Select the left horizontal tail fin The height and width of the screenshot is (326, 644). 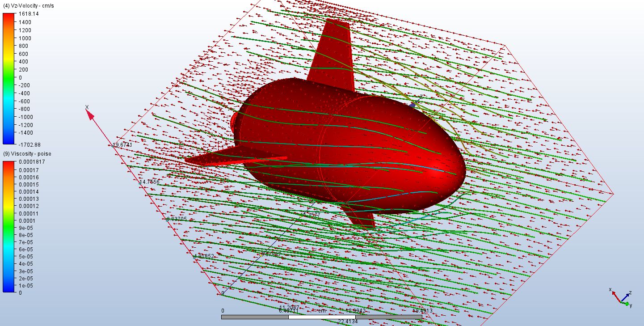point(235,156)
